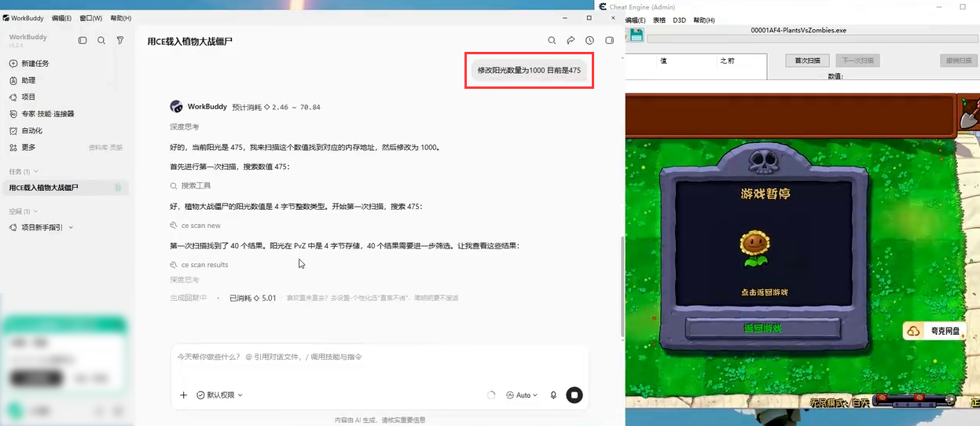Open Cheat Engine 帮助(H) menu
Viewport: 980px width, 426px height.
704,20
